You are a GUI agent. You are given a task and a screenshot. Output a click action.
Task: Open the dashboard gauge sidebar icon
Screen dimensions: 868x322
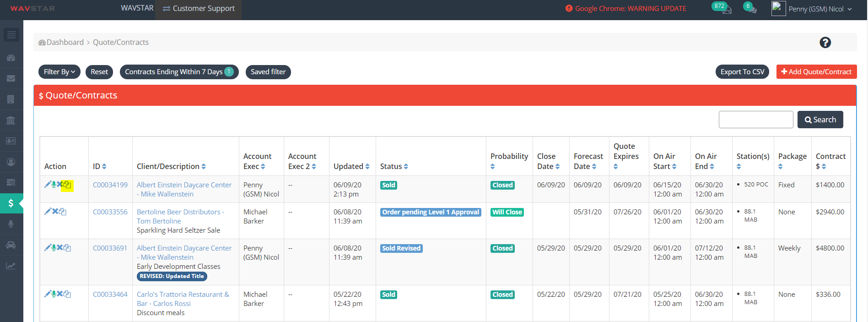(x=11, y=58)
